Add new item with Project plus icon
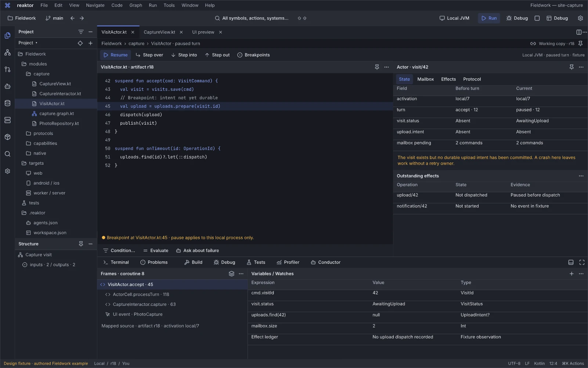Image resolution: width=588 pixels, height=368 pixels. [90, 43]
